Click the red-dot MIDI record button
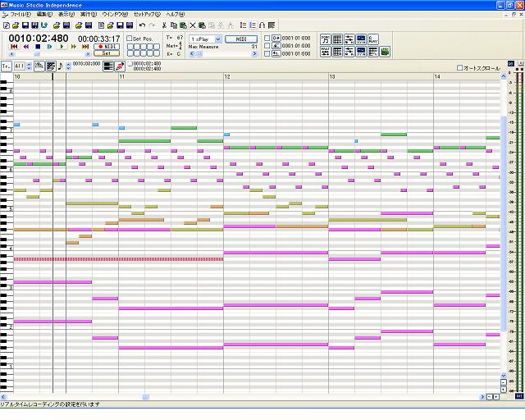 (107, 47)
